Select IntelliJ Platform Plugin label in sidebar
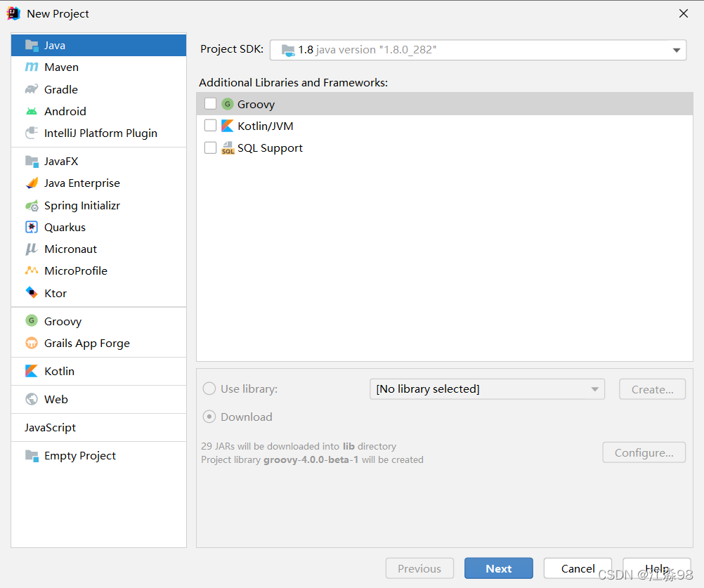The image size is (704, 588). coord(100,133)
